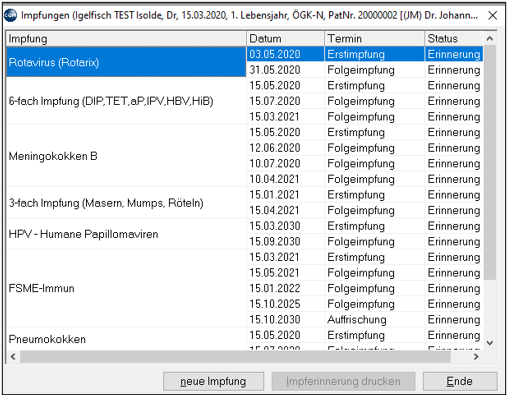Sort by the Termin column header

click(374, 39)
